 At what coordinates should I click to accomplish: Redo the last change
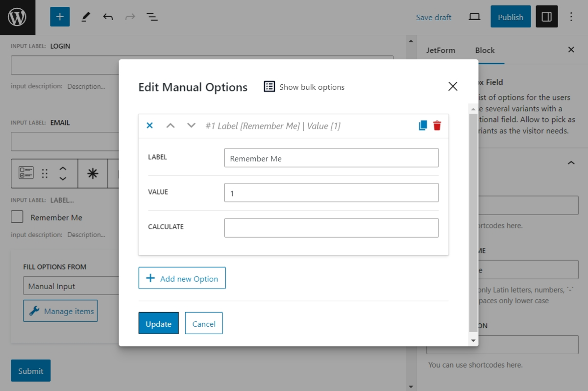(x=130, y=16)
